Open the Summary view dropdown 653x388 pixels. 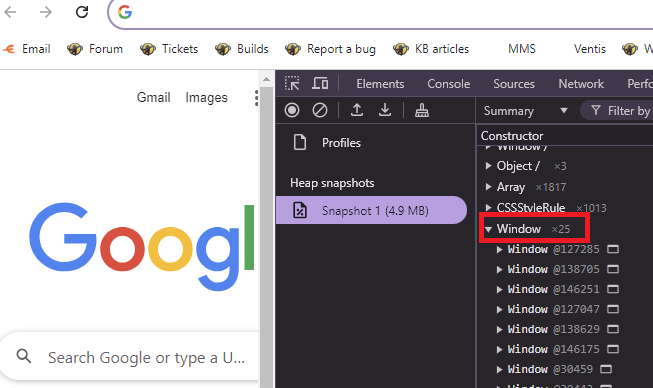(525, 111)
